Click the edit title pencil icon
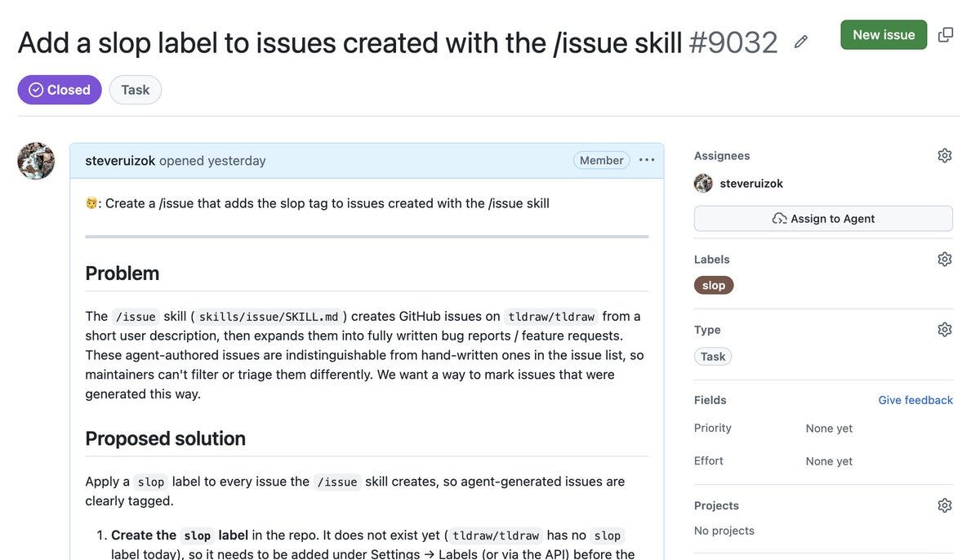The width and height of the screenshot is (980, 560). pos(801,42)
